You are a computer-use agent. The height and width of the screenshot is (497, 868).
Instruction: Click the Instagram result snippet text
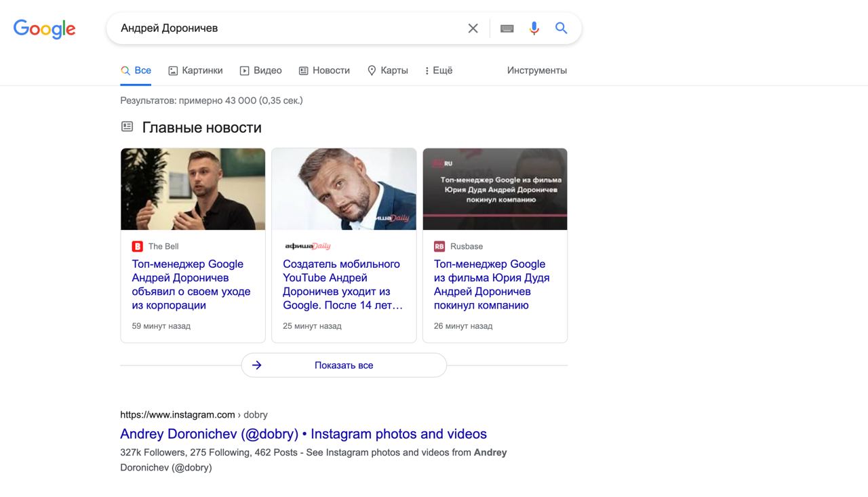click(x=313, y=460)
